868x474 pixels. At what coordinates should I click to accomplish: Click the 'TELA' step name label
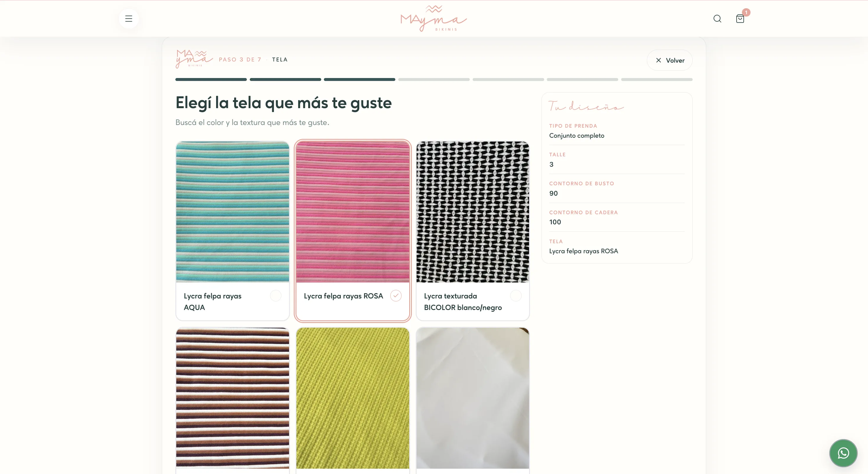click(x=280, y=60)
